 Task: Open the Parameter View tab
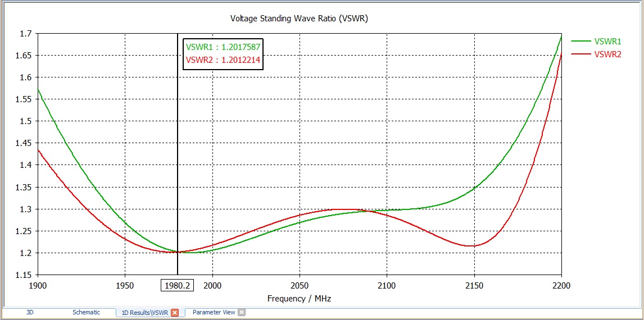pos(214,312)
